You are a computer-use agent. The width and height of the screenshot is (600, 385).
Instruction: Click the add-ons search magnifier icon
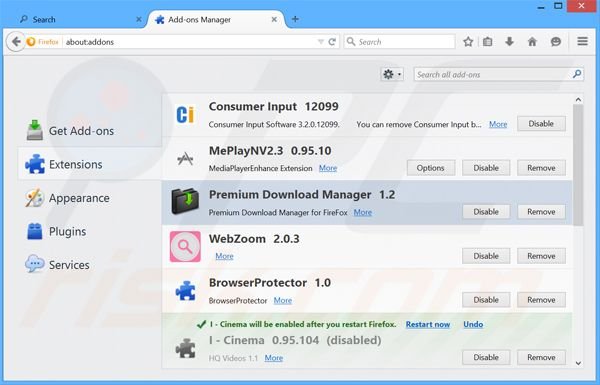[577, 74]
